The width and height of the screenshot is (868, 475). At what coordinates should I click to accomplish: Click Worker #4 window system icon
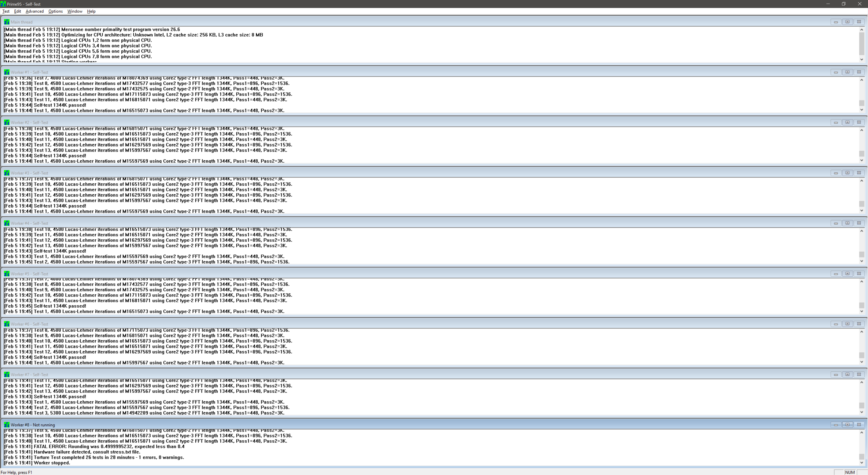coord(6,223)
